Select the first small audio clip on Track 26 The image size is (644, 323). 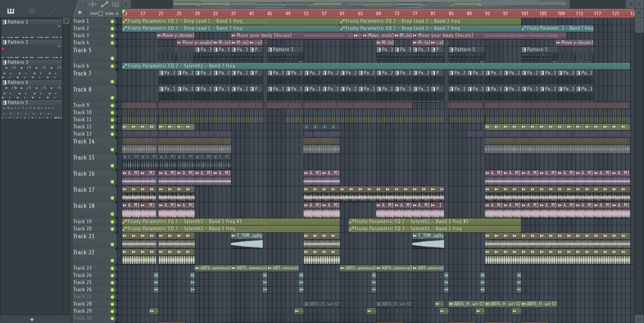pyautogui.click(x=156, y=290)
